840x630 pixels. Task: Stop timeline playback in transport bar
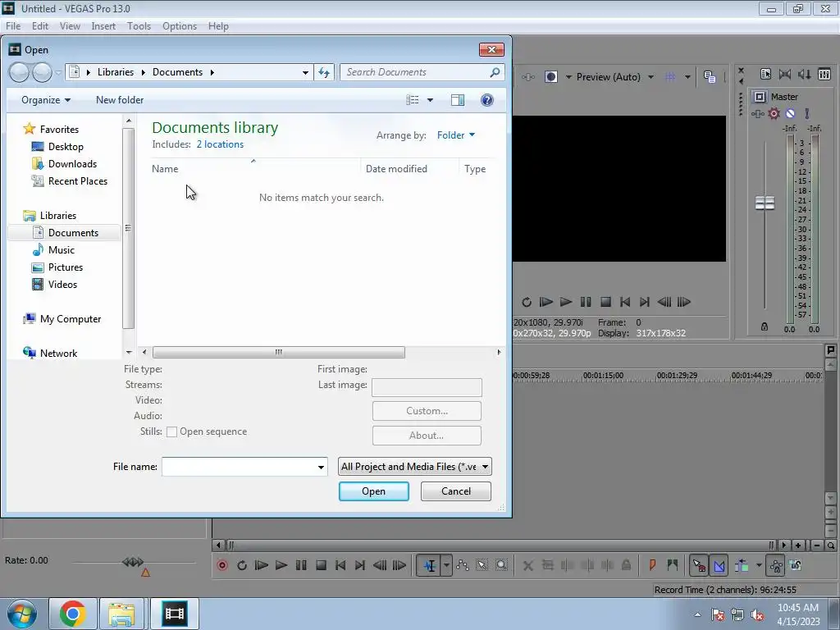(x=321, y=565)
